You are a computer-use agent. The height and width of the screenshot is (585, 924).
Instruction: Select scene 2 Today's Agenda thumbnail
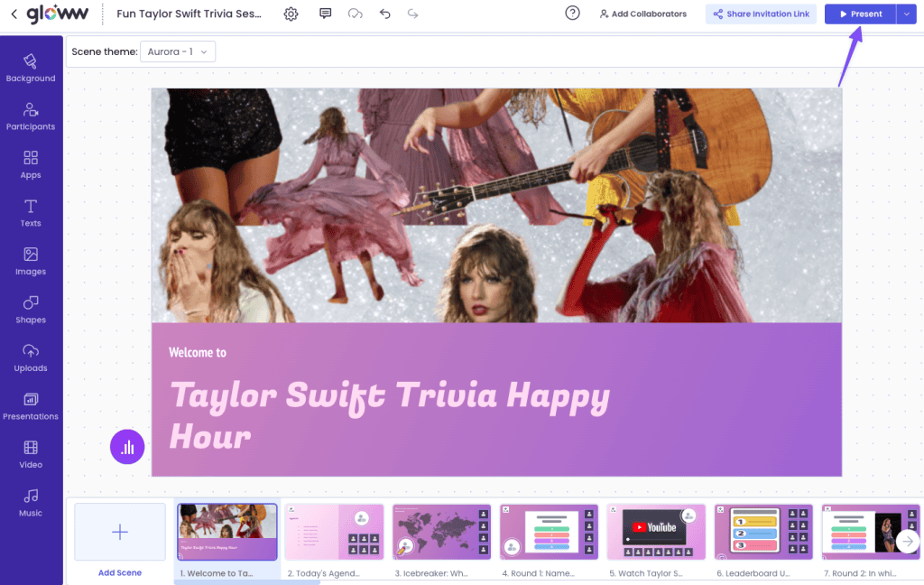coord(334,532)
